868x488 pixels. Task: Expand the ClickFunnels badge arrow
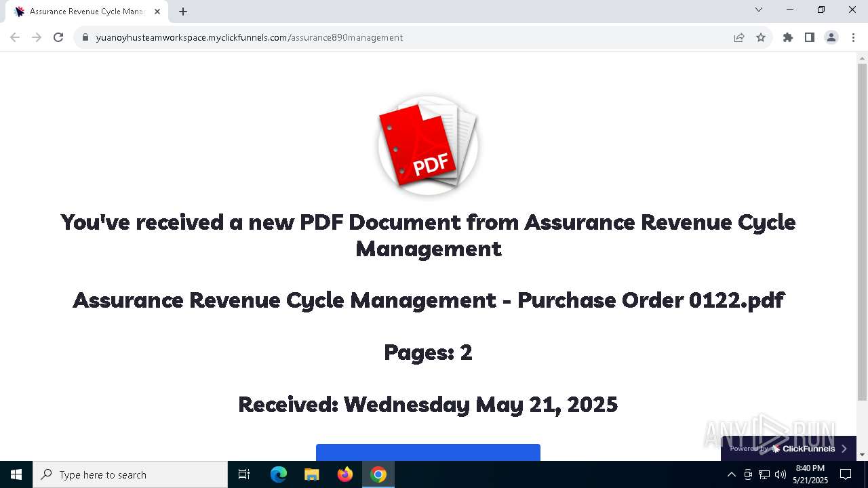tap(844, 449)
